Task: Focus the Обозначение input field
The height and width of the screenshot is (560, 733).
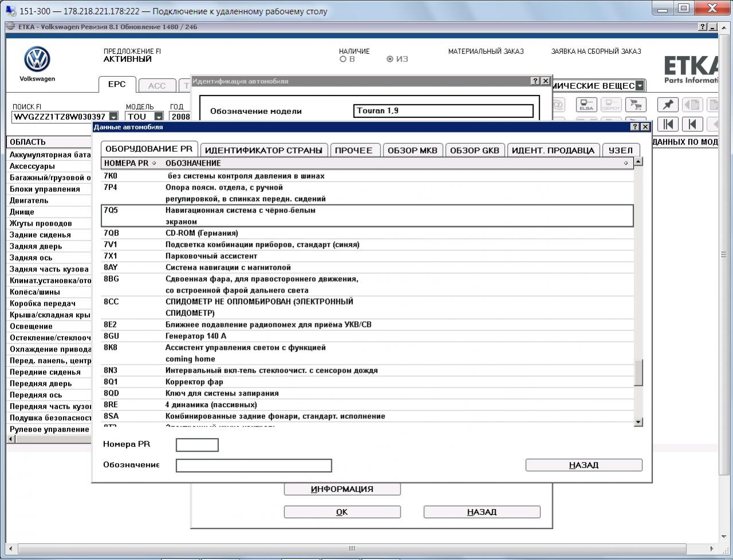Action: pyautogui.click(x=254, y=466)
